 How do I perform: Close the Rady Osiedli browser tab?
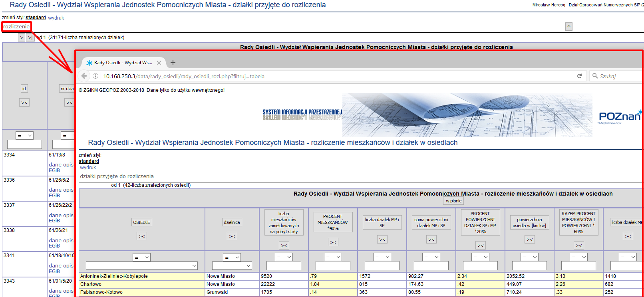click(x=159, y=63)
